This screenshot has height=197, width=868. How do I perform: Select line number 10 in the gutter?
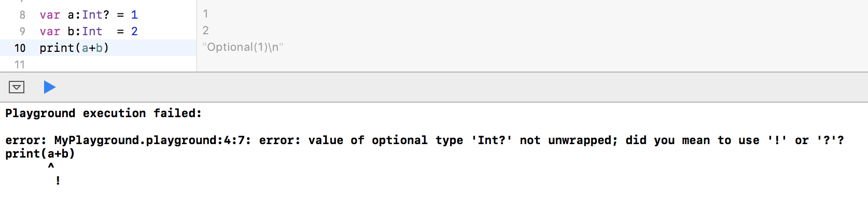pos(20,48)
